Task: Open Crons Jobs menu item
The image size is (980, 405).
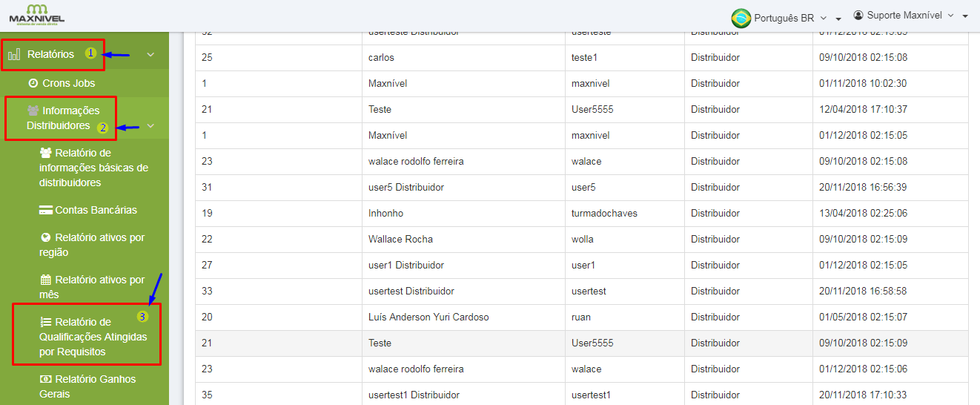Action: pyautogui.click(x=68, y=83)
